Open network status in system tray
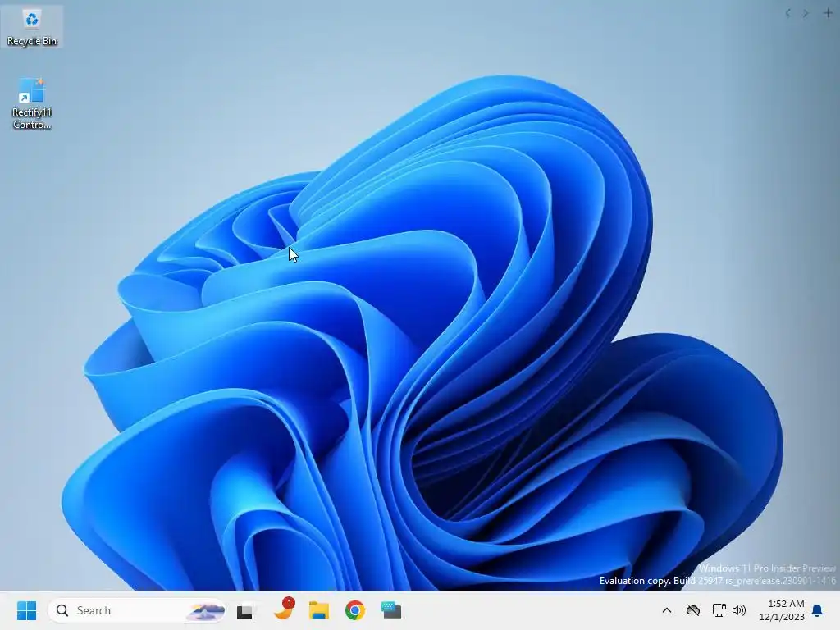 pos(719,610)
